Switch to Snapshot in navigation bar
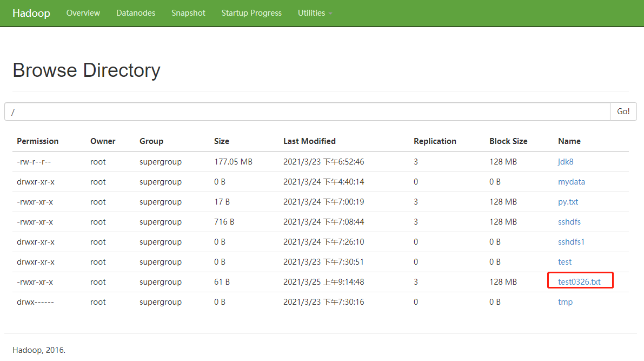644x361 pixels. [188, 13]
